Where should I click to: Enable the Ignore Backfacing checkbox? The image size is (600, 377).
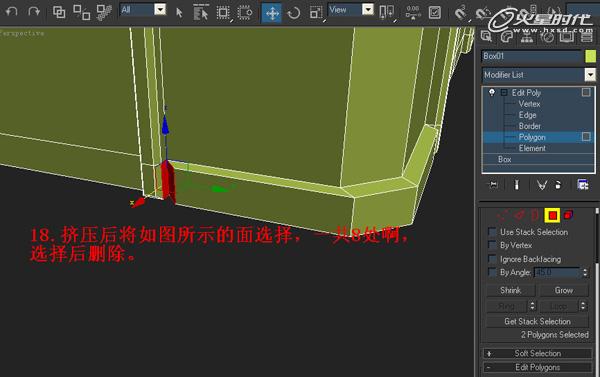(x=492, y=259)
